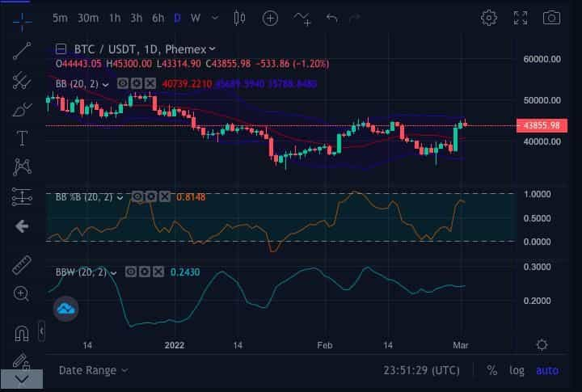
Task: Toggle auto scale mode
Action: [547, 370]
